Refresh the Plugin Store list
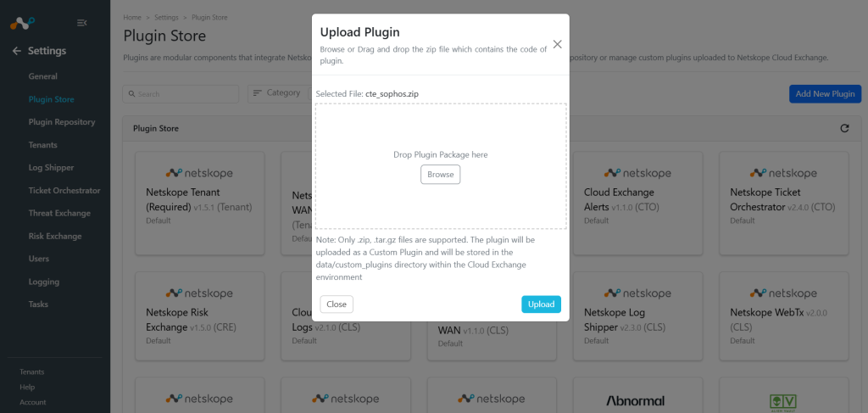 click(x=844, y=128)
